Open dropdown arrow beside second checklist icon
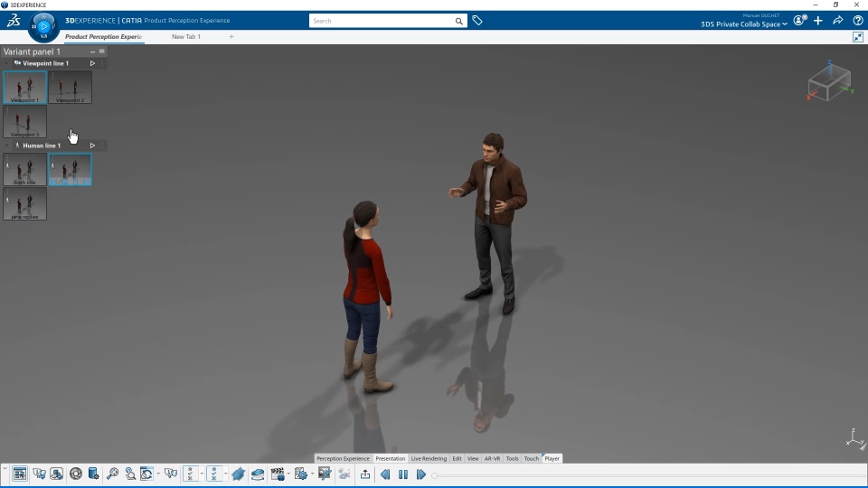 [x=225, y=474]
